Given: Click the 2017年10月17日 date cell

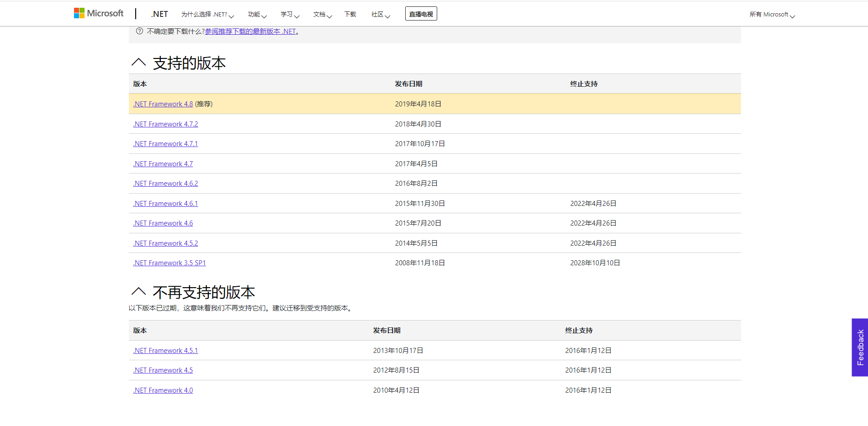Looking at the screenshot, I should (x=420, y=144).
